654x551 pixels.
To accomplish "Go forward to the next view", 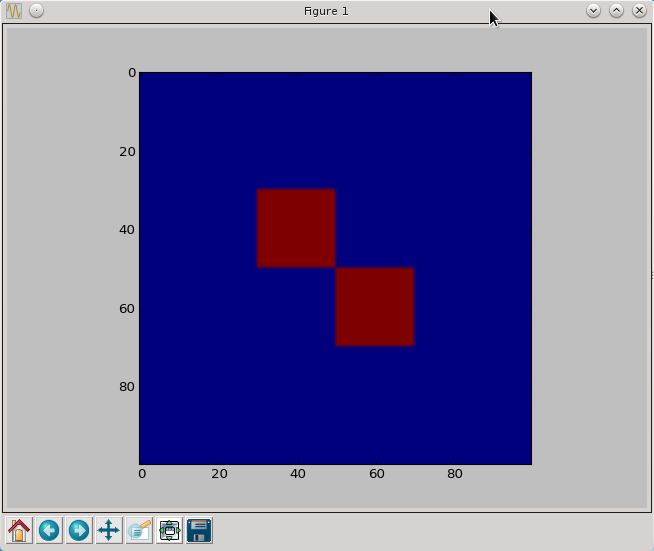I will [79, 530].
